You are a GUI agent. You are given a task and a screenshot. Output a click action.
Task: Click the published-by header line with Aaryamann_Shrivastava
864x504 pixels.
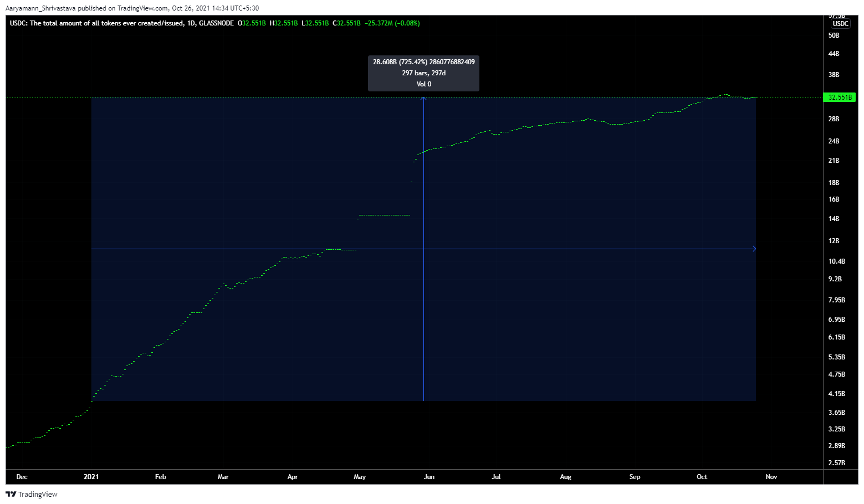(x=132, y=8)
